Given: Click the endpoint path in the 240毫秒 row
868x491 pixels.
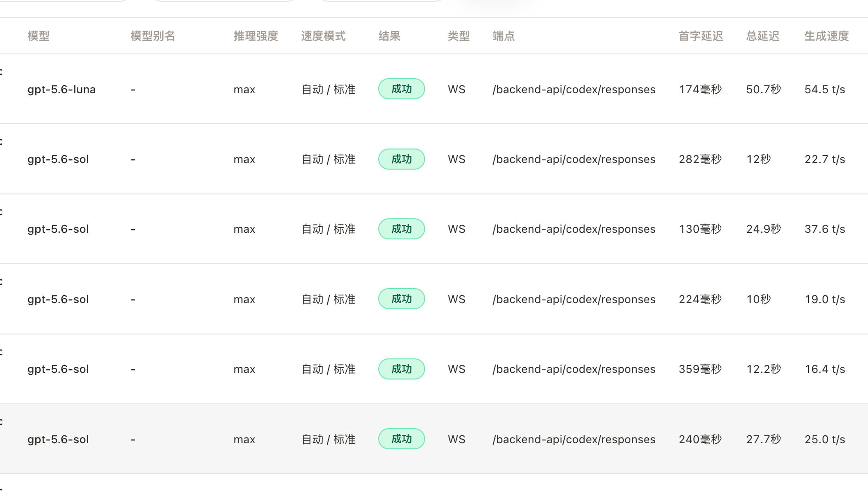Looking at the screenshot, I should pos(574,439).
